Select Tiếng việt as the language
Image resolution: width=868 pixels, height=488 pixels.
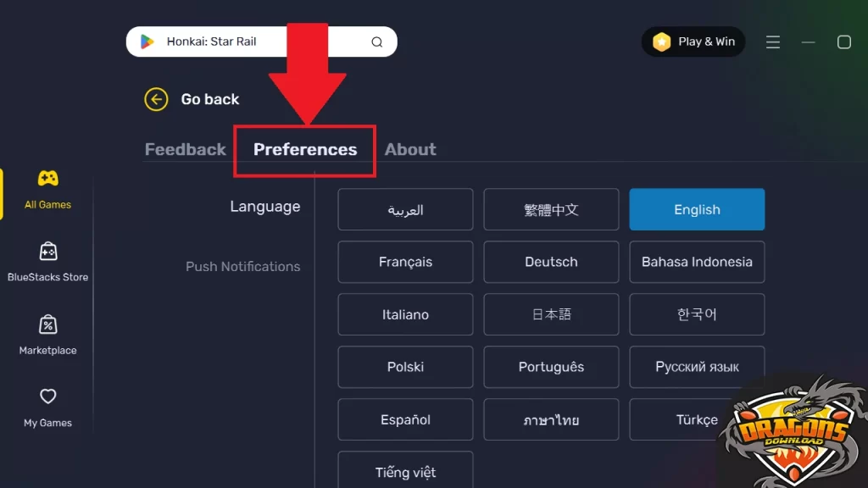(405, 471)
